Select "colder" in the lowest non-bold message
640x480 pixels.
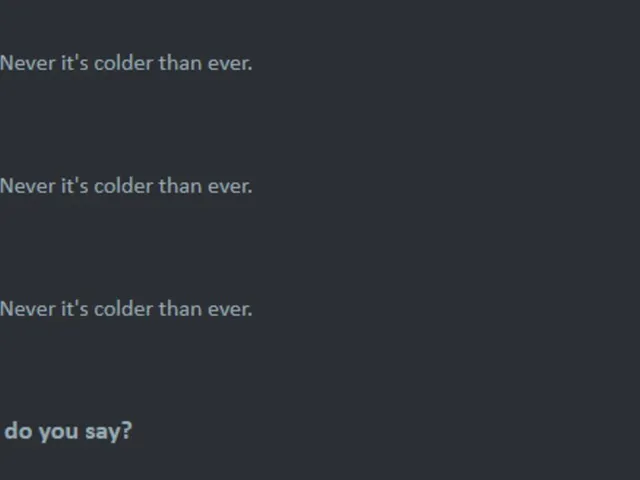click(124, 309)
